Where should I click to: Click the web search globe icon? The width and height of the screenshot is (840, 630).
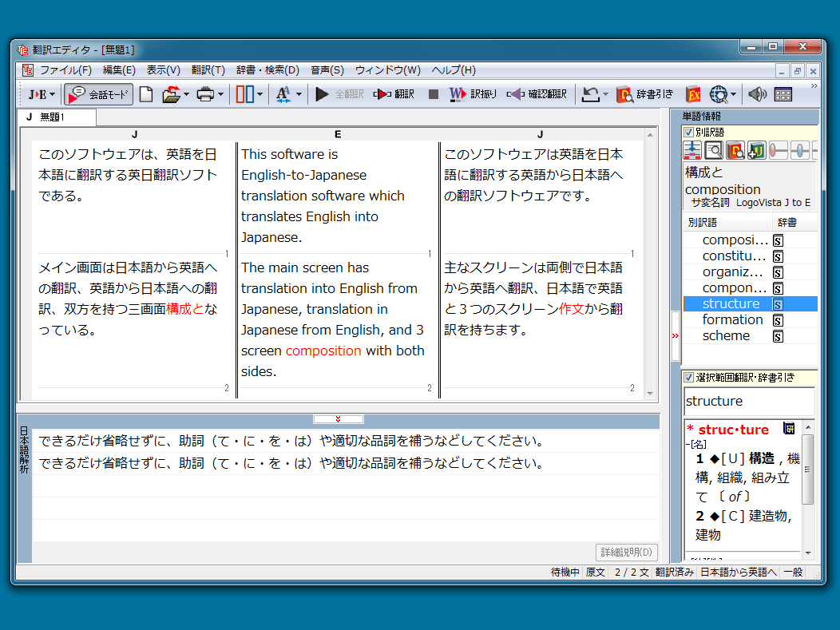click(x=719, y=94)
